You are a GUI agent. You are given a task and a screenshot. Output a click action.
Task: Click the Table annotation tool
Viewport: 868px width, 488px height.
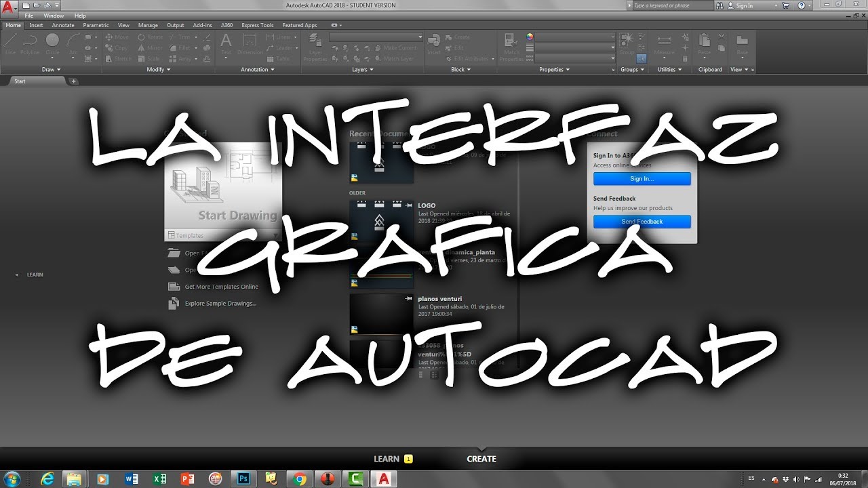pos(278,59)
